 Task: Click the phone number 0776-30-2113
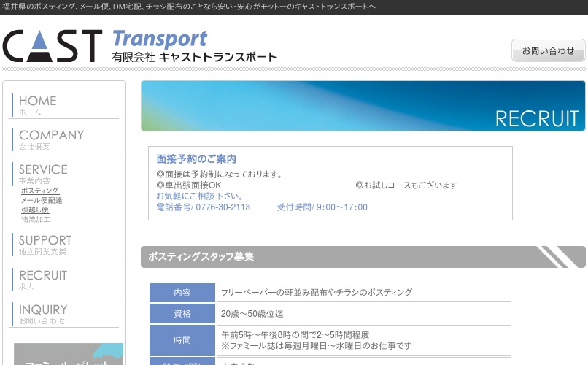coord(223,207)
